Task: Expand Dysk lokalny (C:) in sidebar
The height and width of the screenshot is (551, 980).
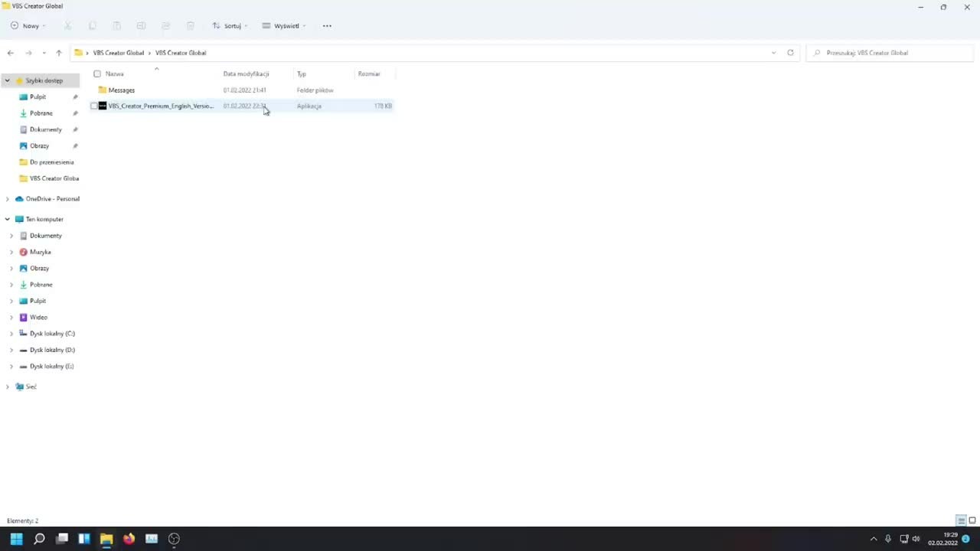Action: pyautogui.click(x=11, y=334)
